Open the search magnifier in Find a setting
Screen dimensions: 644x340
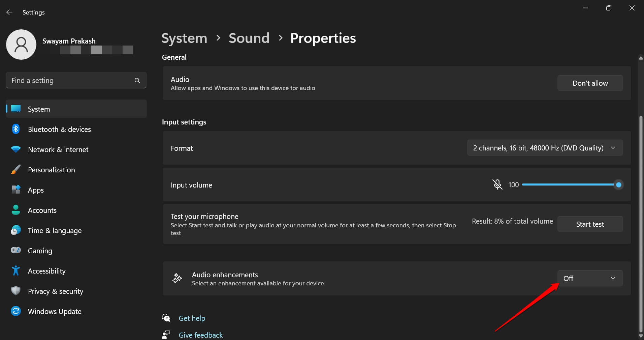(137, 80)
